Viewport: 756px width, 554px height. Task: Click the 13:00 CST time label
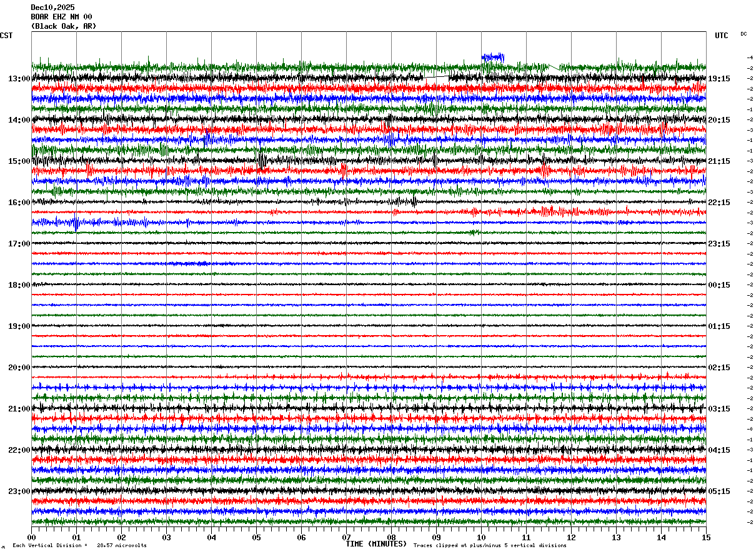(x=19, y=79)
